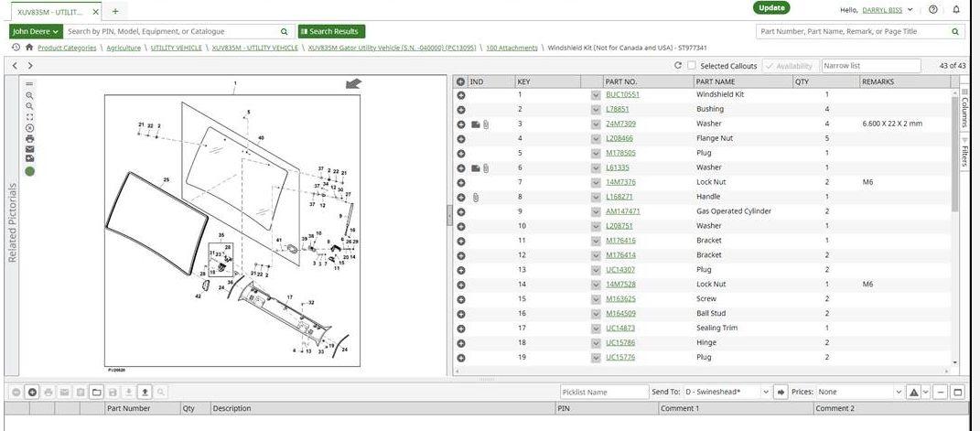Click the parts list vertical scrollbar
980x431 pixels.
955,155
